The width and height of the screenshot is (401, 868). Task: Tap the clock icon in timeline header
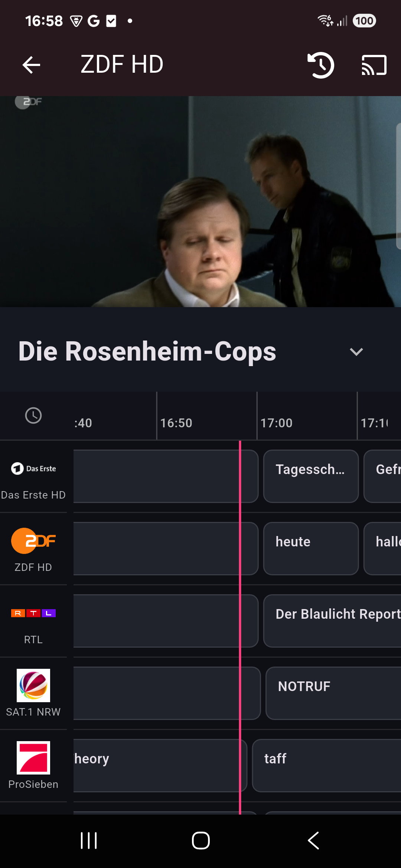click(x=33, y=415)
